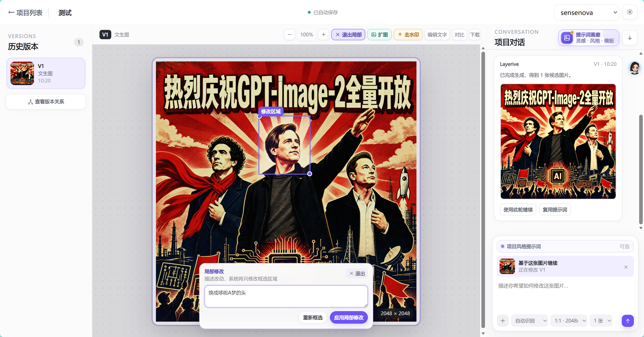Zoom out with the minus button
The height and width of the screenshot is (337, 644).
pos(289,35)
